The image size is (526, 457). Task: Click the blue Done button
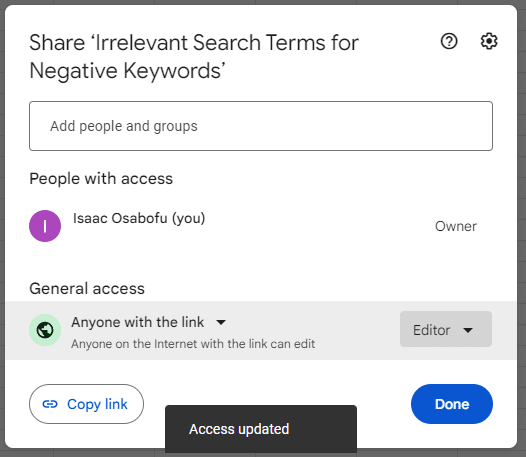[452, 404]
